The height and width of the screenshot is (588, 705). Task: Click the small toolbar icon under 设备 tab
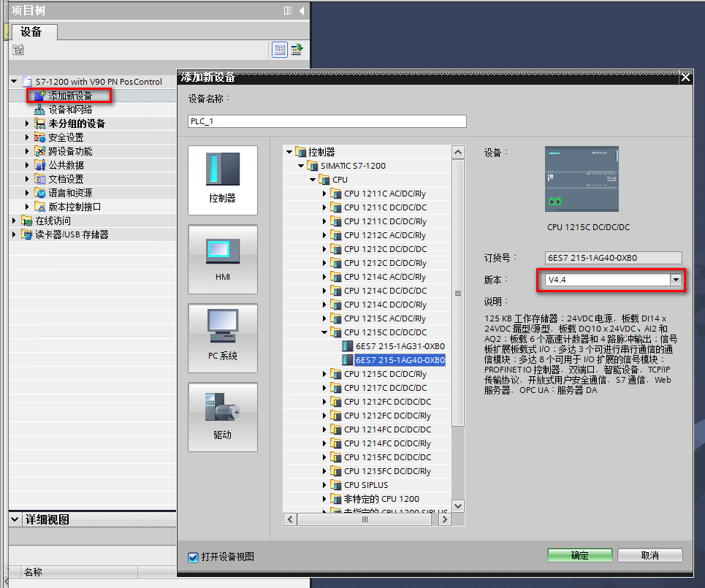pyautogui.click(x=18, y=50)
